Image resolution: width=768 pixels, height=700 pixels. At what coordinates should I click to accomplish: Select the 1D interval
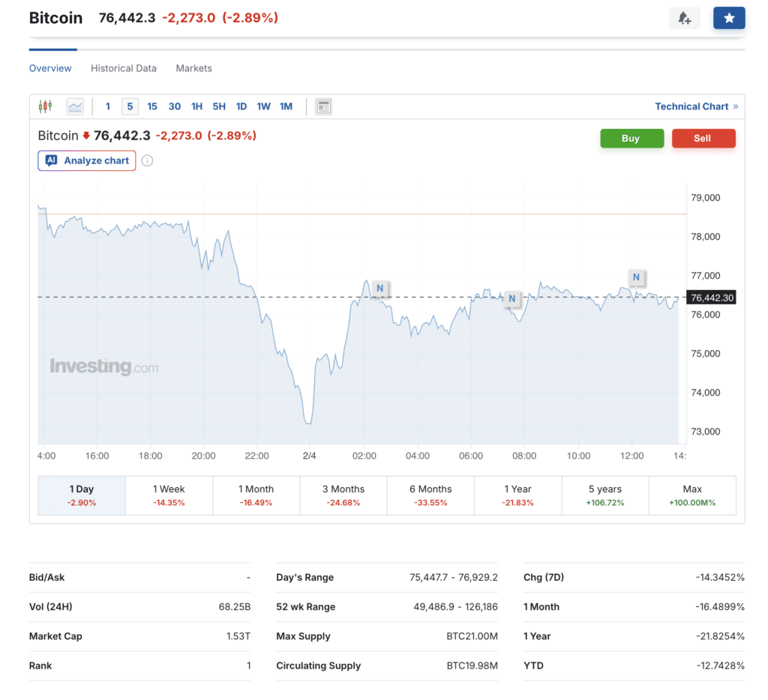point(241,106)
